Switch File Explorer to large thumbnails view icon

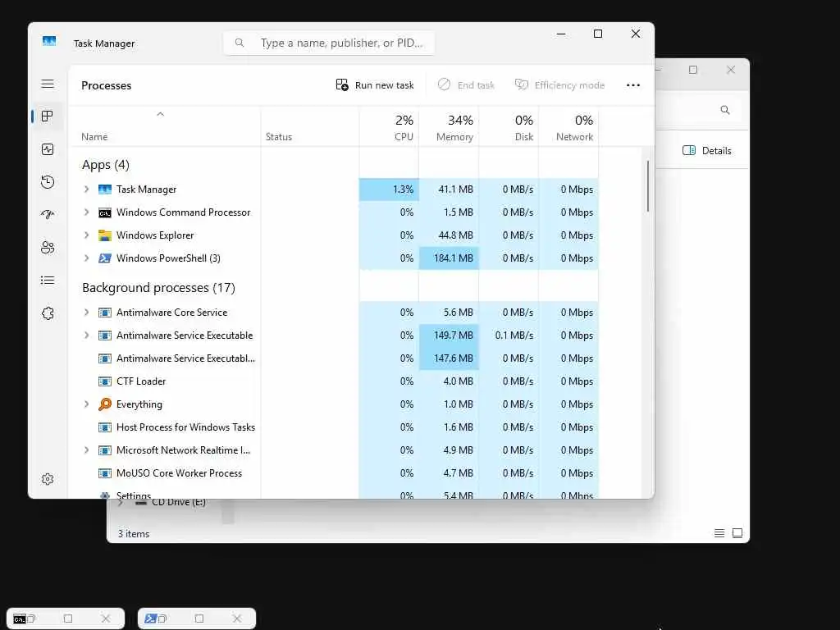point(737,533)
